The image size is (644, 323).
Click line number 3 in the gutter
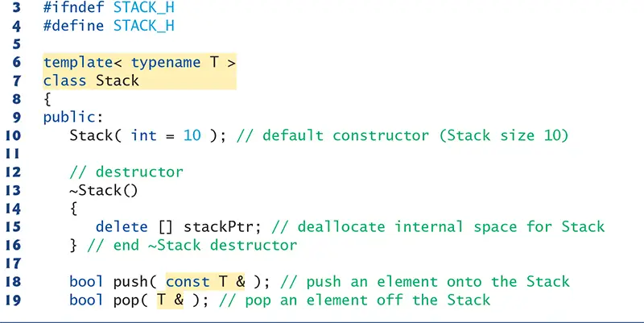click(16, 8)
